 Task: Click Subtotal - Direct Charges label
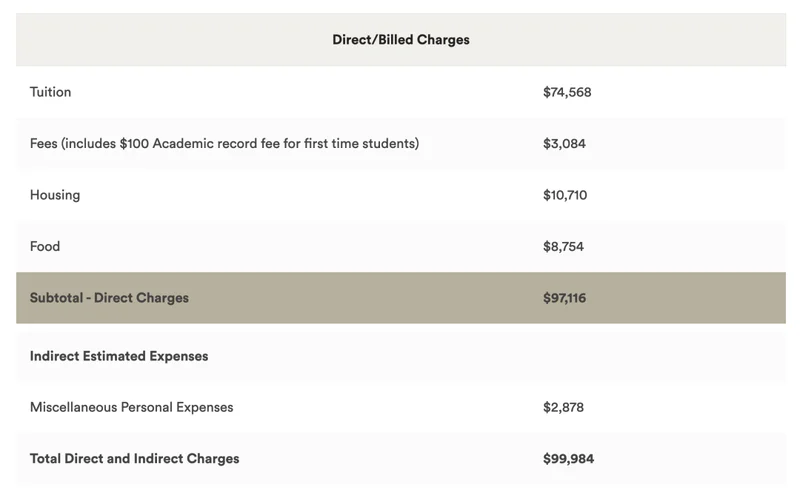[109, 298]
